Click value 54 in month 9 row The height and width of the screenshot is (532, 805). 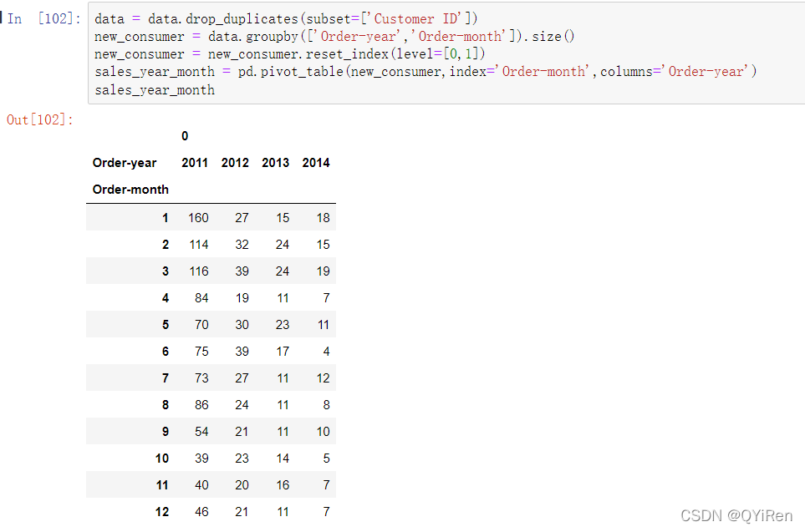click(x=201, y=432)
